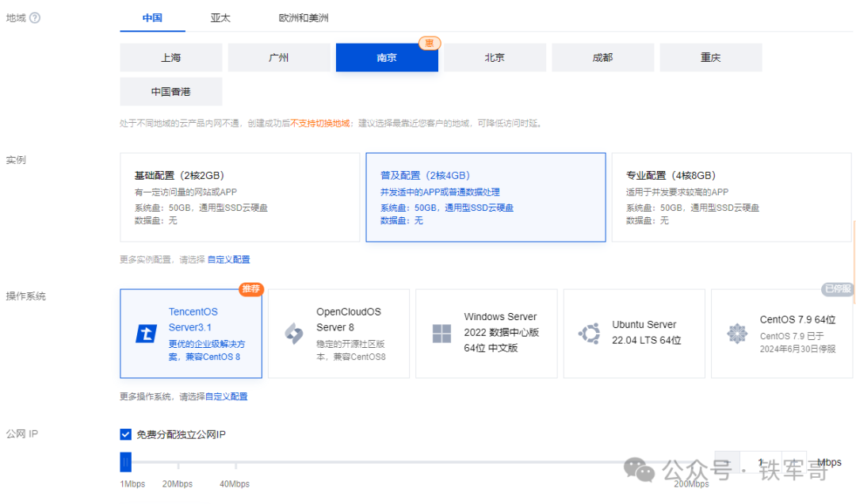Click the Ubuntu Server logo icon
Screen dimensions: 856x504
coord(590,333)
